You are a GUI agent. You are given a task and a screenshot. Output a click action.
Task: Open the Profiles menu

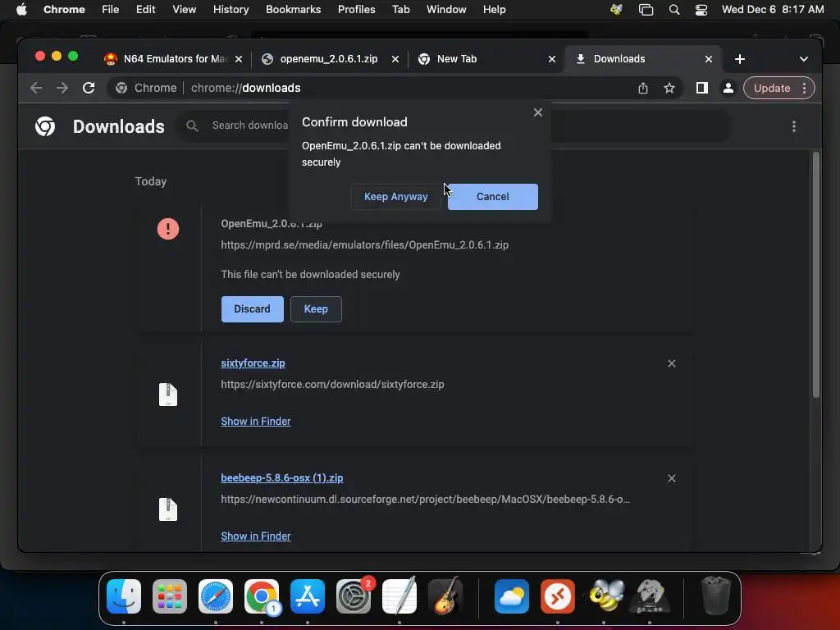[x=356, y=9]
